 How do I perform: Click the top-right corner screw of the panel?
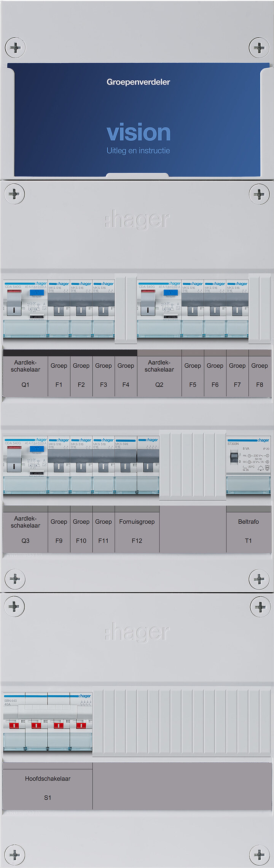(259, 48)
